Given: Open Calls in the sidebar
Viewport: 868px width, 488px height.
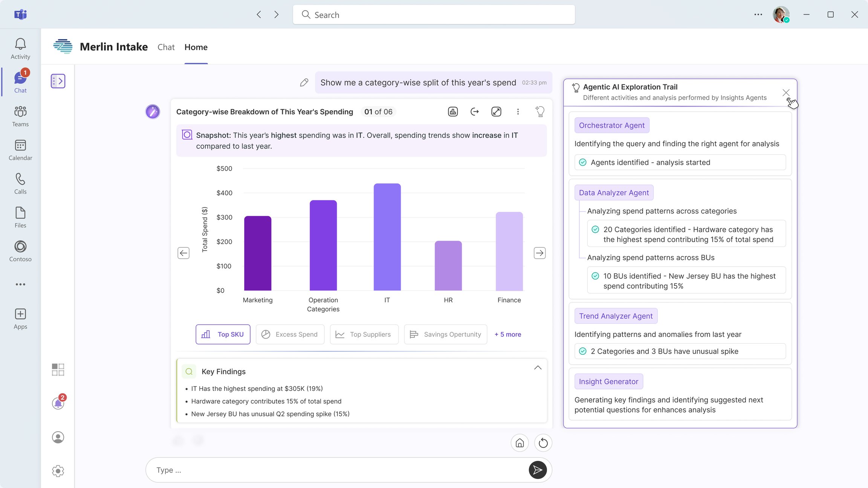Looking at the screenshot, I should click(20, 184).
